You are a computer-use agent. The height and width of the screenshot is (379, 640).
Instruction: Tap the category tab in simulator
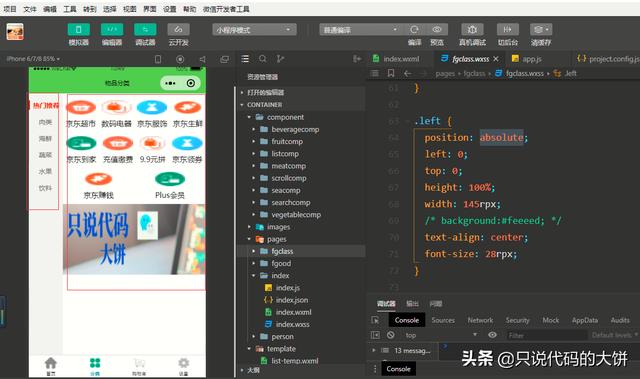pyautogui.click(x=95, y=366)
